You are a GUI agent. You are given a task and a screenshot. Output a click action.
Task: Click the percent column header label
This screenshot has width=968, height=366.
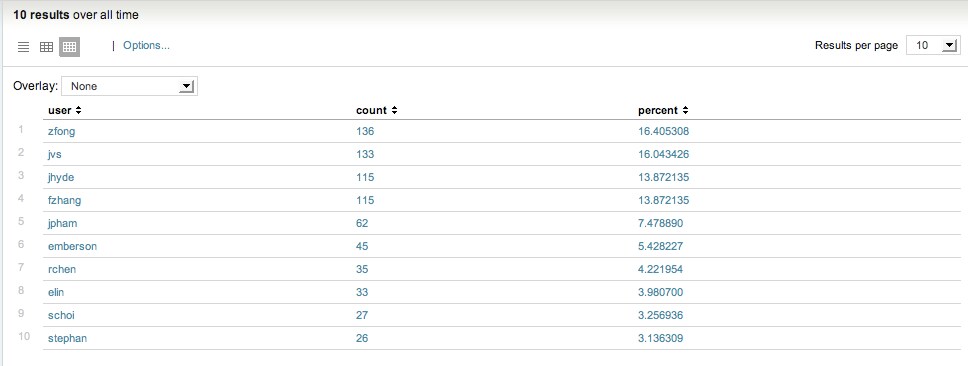(658, 110)
